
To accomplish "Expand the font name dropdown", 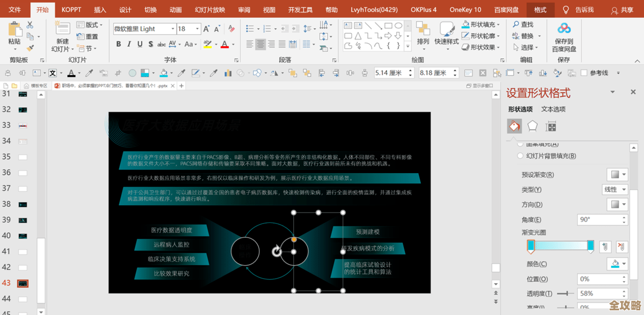I will pos(172,29).
